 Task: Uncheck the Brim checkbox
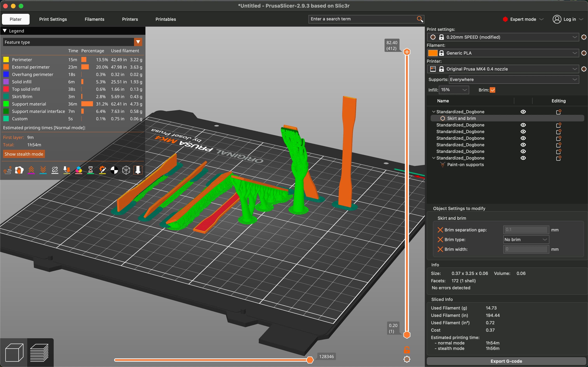click(x=492, y=90)
